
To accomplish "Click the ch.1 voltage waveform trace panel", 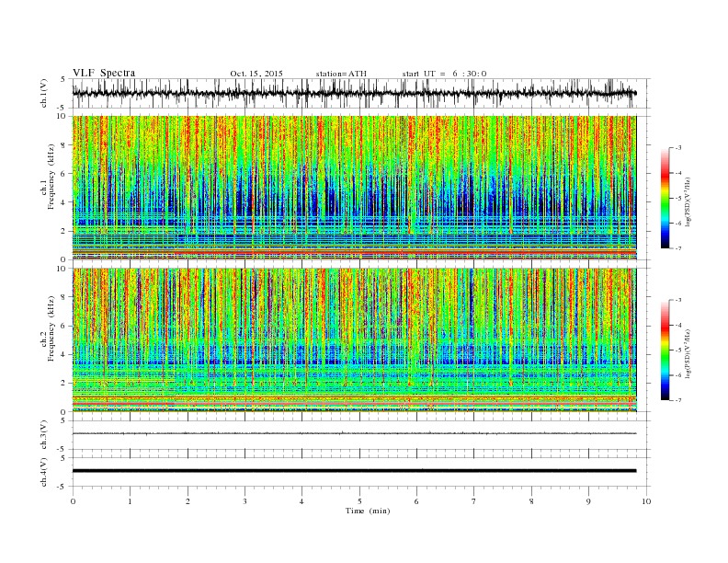I will pos(361,93).
